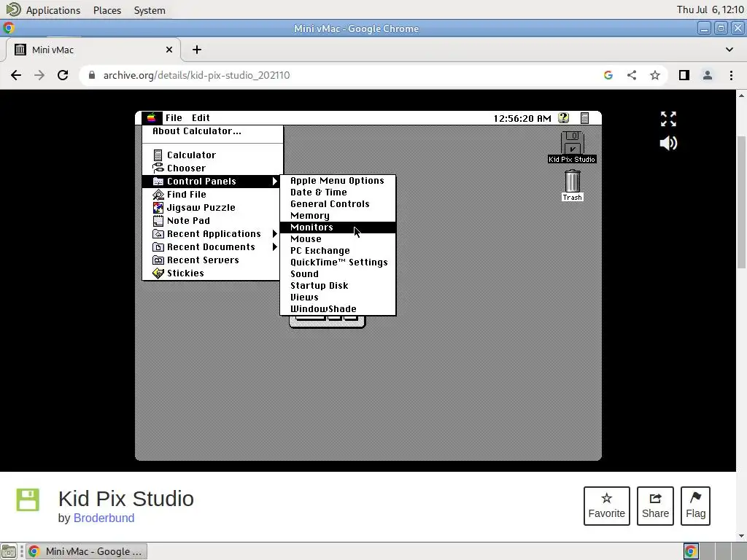This screenshot has height=560, width=747.
Task: Open the Places menu in top panel
Action: click(x=107, y=10)
